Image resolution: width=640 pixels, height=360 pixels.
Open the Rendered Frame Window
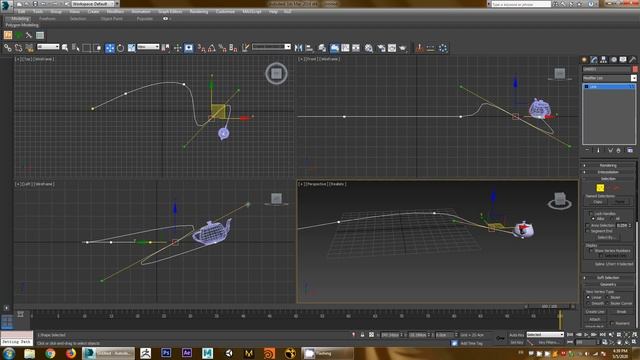coord(392,48)
